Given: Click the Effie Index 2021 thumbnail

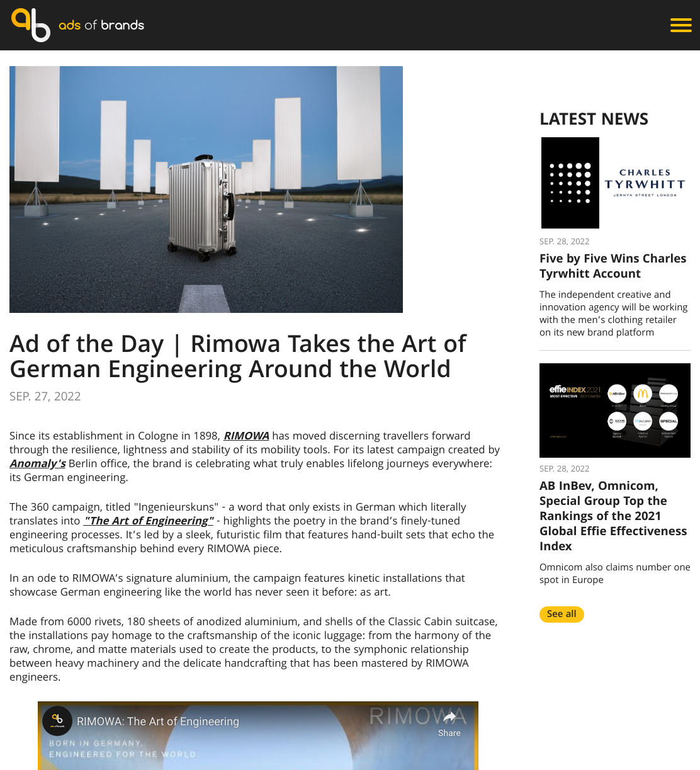Looking at the screenshot, I should [x=615, y=410].
